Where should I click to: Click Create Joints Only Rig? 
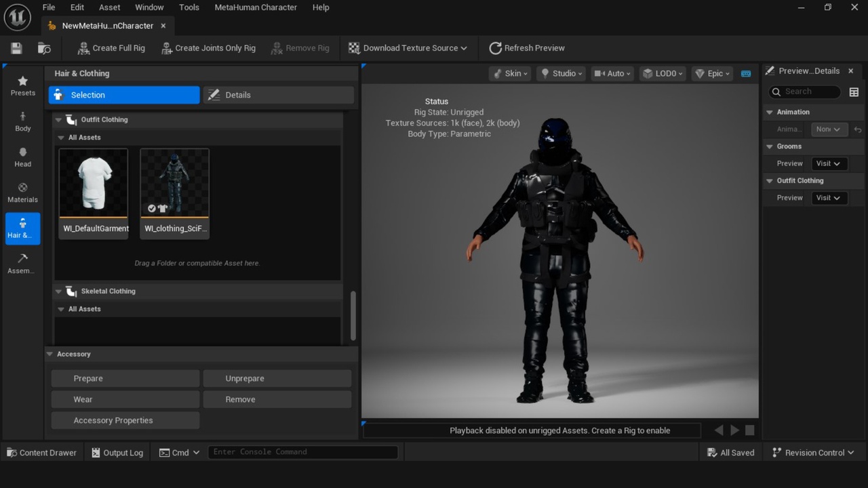pyautogui.click(x=208, y=48)
